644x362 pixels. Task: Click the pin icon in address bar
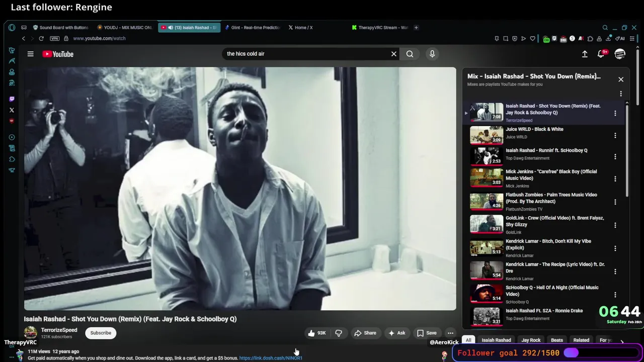tap(497, 38)
